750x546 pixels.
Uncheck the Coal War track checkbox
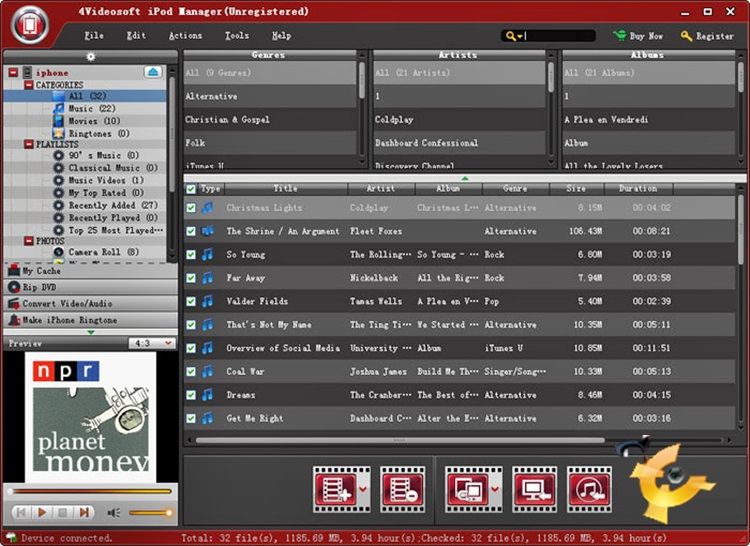click(191, 372)
